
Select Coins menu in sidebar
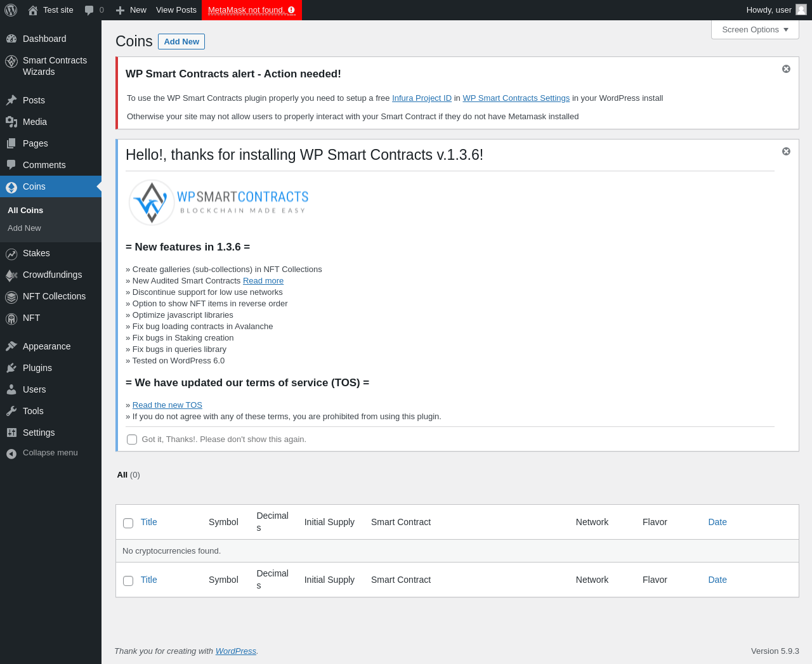[51, 186]
